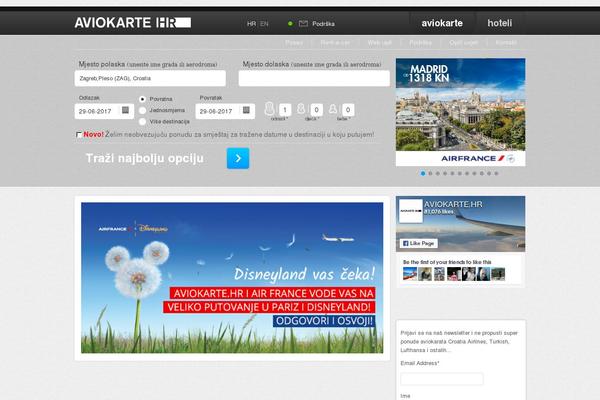Click the Mjesto polaska departure field
The width and height of the screenshot is (600, 400).
pos(150,78)
